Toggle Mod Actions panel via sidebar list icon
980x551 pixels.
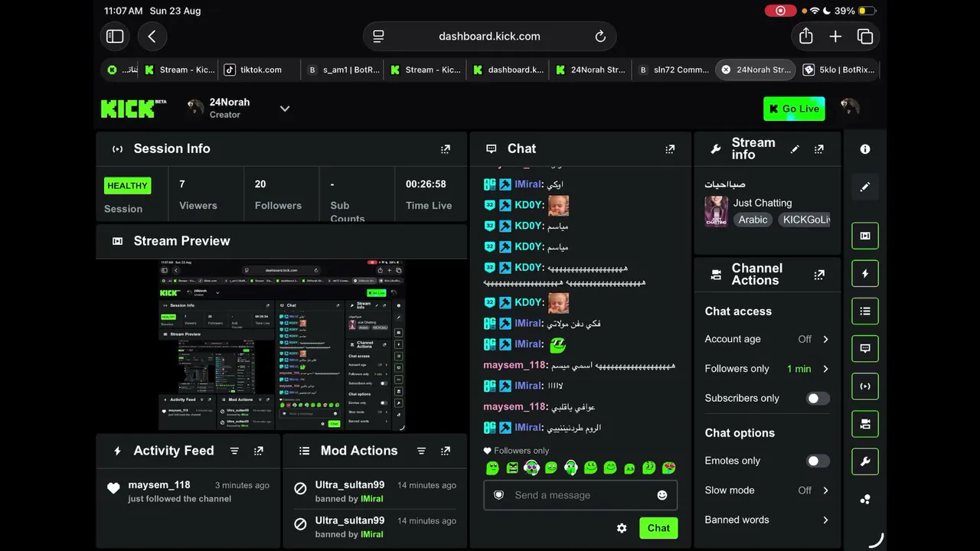(x=865, y=311)
